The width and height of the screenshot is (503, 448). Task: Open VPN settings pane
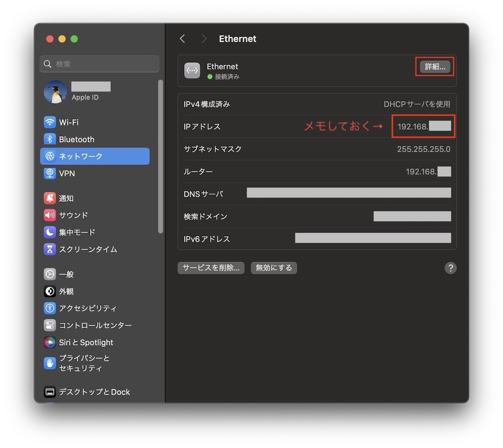pos(66,173)
